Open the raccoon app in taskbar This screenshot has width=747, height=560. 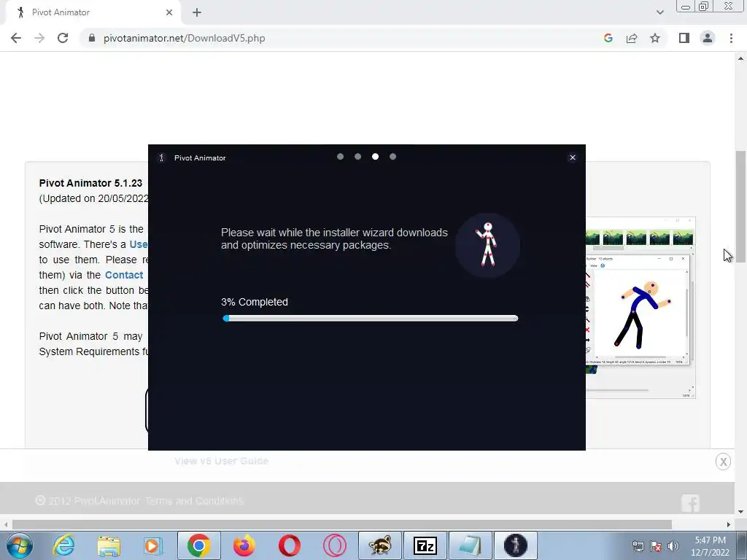click(x=379, y=545)
